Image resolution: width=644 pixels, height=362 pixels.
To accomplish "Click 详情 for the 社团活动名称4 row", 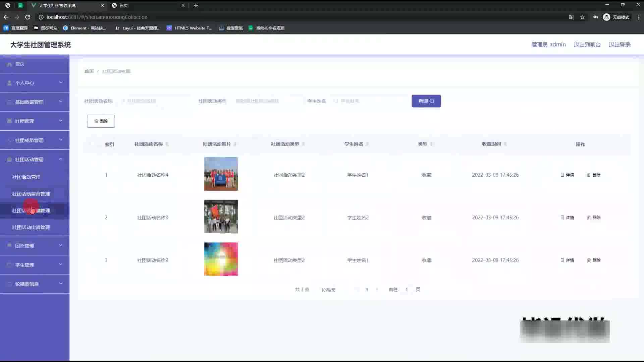I will (x=567, y=175).
